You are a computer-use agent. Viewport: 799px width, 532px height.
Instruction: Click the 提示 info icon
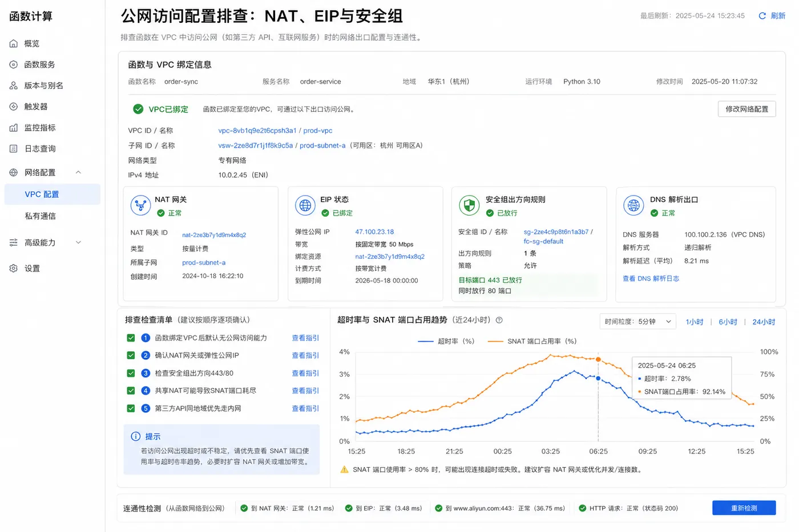136,436
